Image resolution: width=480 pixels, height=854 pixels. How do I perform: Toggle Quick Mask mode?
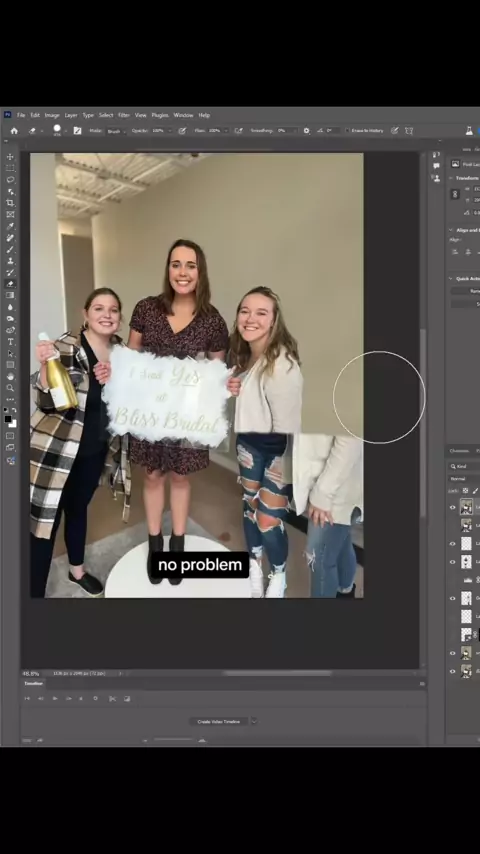pyautogui.click(x=10, y=436)
